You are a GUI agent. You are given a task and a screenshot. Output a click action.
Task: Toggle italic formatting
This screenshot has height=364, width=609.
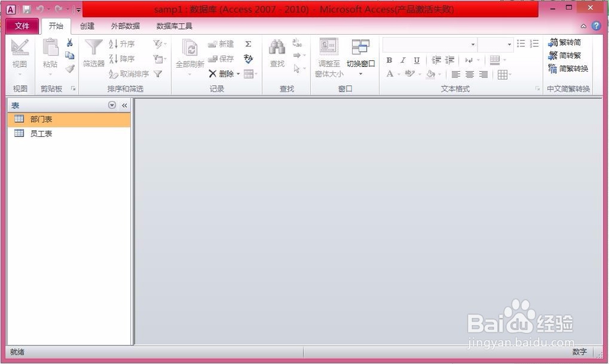[403, 60]
